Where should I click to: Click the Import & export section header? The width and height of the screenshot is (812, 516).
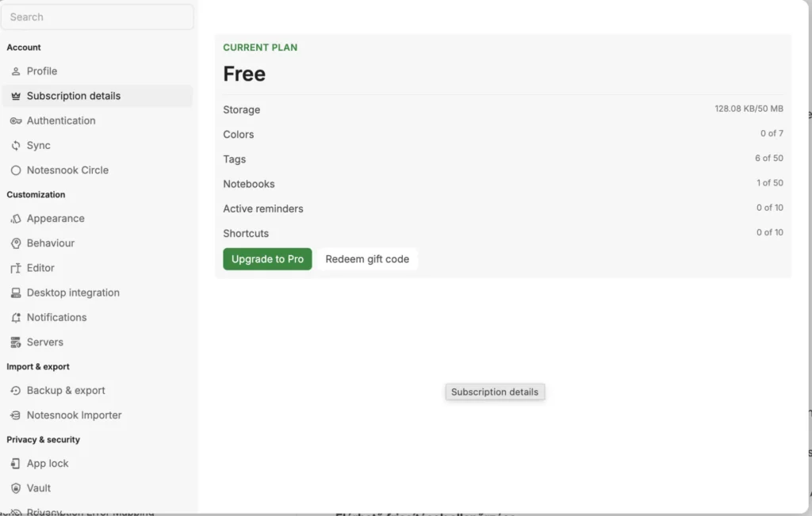click(38, 367)
